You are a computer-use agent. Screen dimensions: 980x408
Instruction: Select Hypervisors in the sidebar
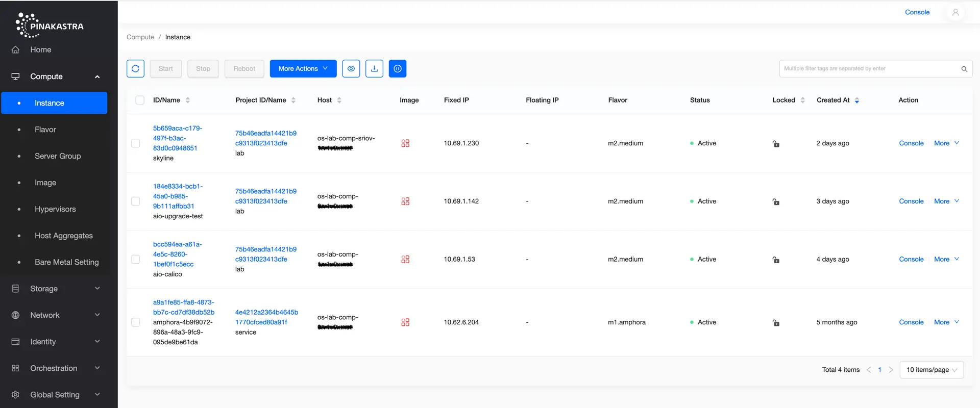pos(54,209)
